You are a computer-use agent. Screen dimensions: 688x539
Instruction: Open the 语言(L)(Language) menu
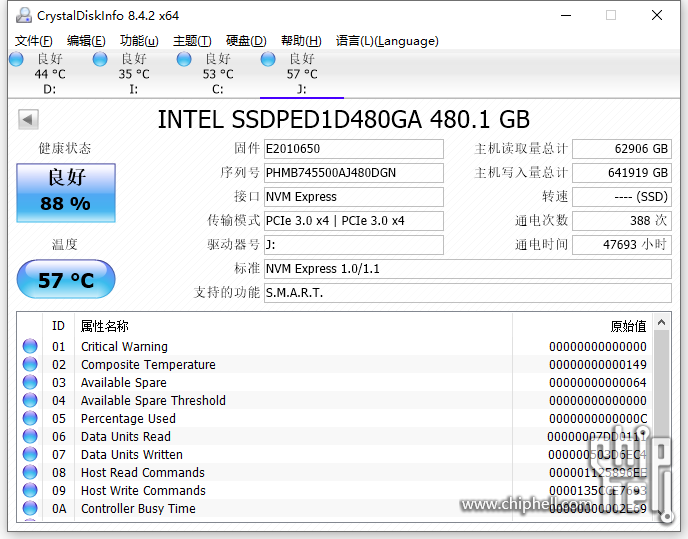click(x=387, y=41)
